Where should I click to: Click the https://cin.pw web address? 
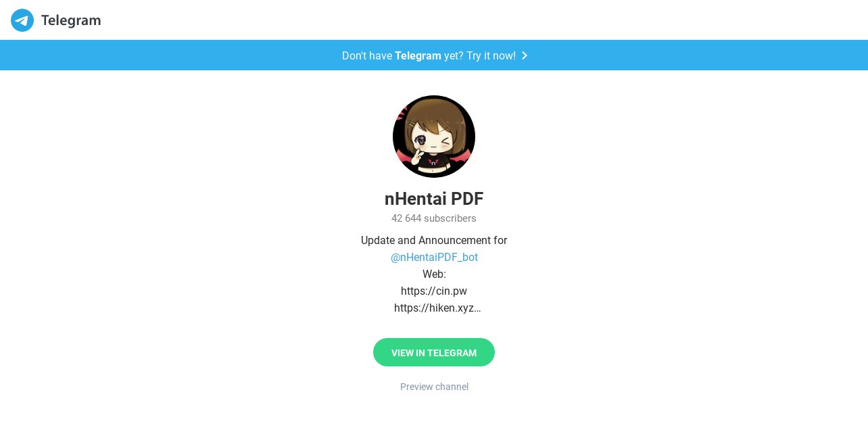pos(434,291)
